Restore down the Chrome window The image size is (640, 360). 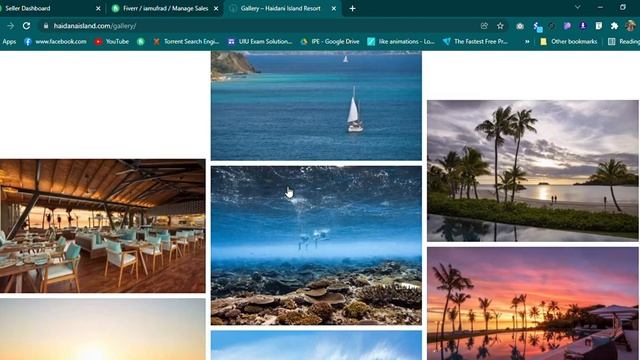(623, 7)
